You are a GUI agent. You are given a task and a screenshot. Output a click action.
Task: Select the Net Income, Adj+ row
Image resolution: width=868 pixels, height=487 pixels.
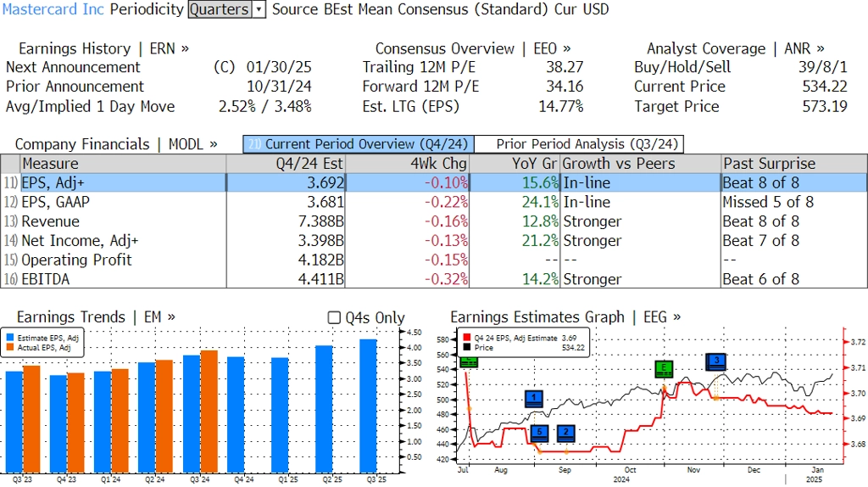coord(434,241)
